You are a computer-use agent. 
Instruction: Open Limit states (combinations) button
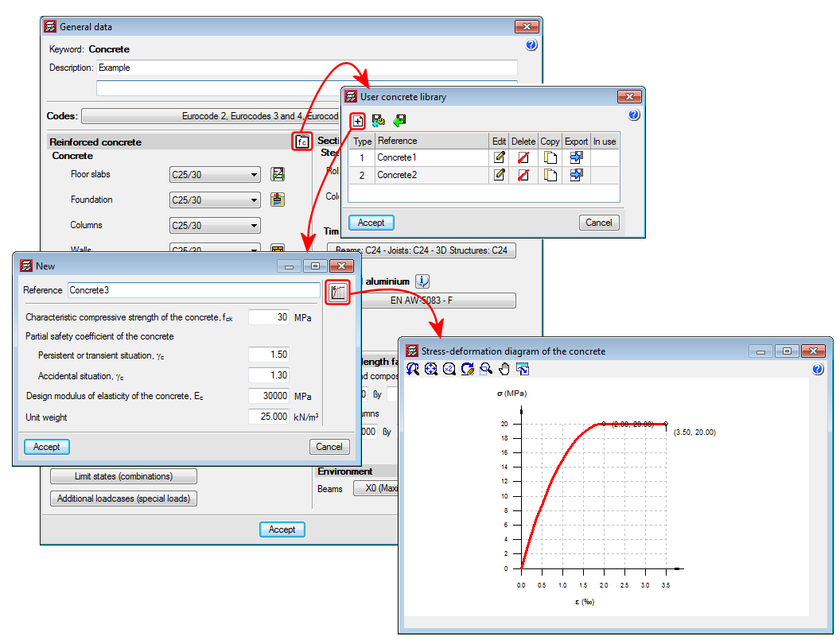click(123, 476)
